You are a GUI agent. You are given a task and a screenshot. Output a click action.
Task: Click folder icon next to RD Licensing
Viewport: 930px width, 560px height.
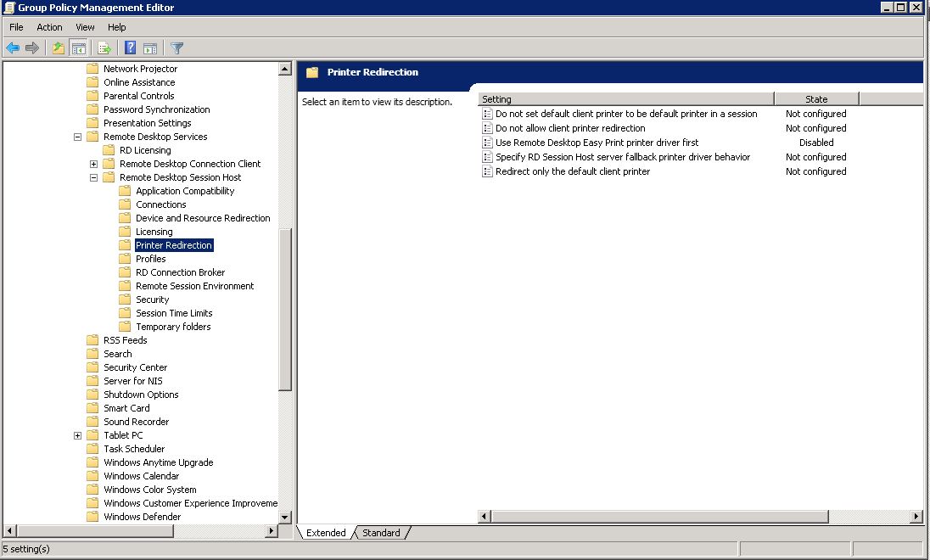pyautogui.click(x=109, y=150)
